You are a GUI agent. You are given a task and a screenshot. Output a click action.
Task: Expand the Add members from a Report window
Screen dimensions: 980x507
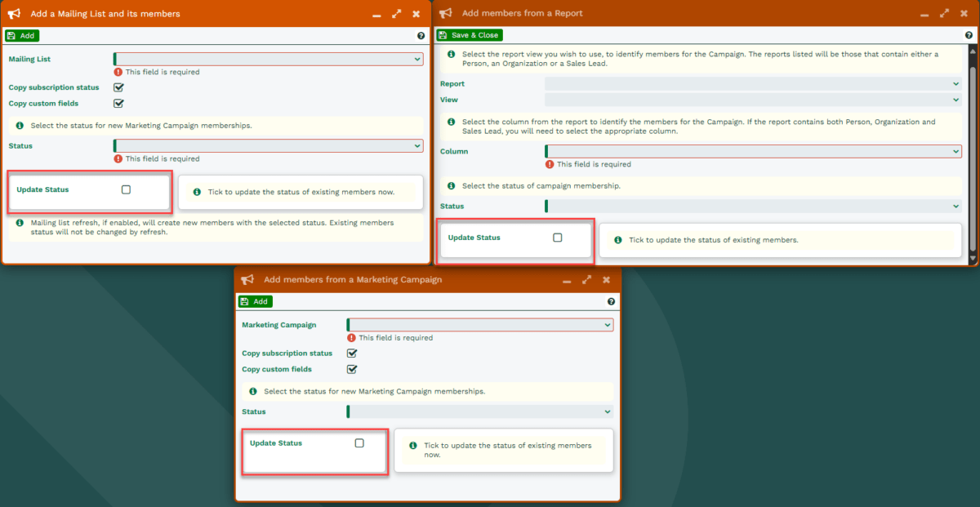click(944, 14)
